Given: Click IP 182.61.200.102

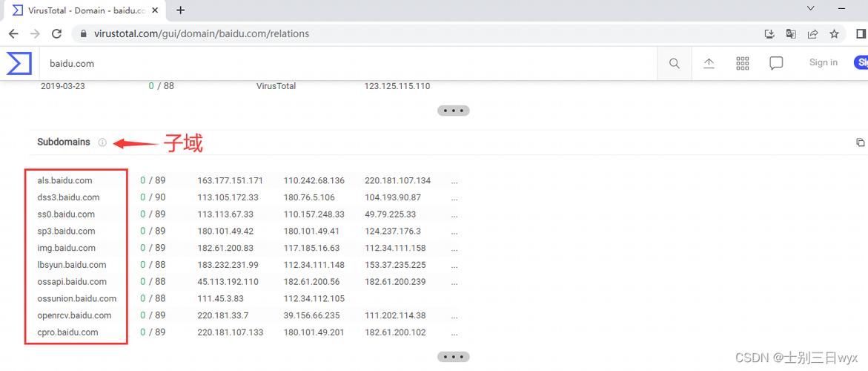Looking at the screenshot, I should 395,332.
